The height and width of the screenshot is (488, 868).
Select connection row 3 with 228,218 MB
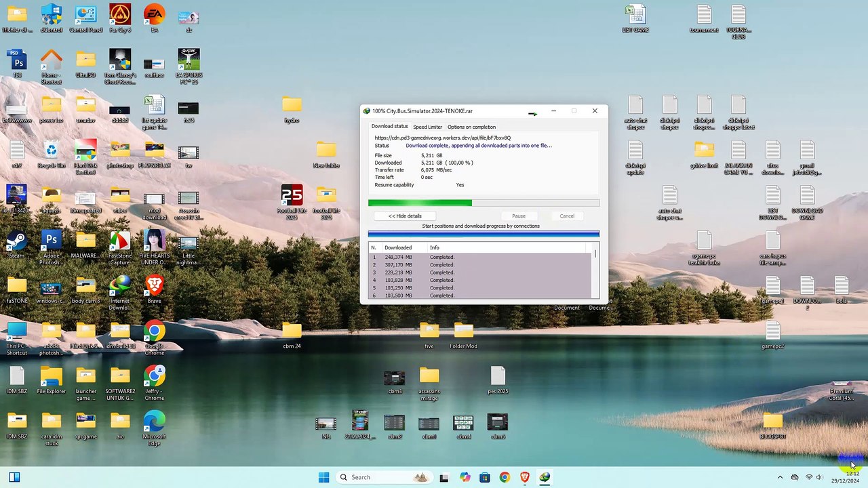pos(480,272)
